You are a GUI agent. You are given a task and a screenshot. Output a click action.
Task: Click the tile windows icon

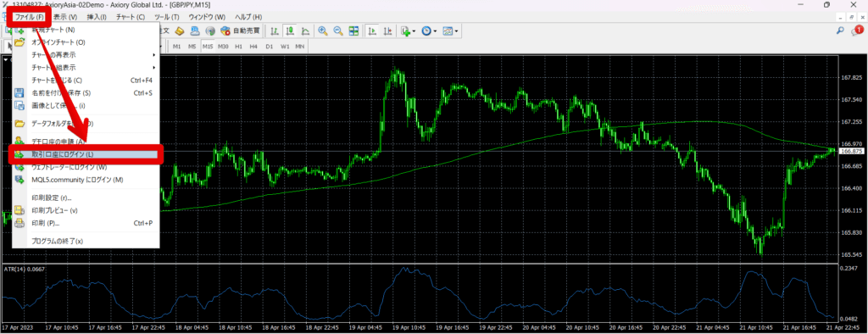coord(353,31)
